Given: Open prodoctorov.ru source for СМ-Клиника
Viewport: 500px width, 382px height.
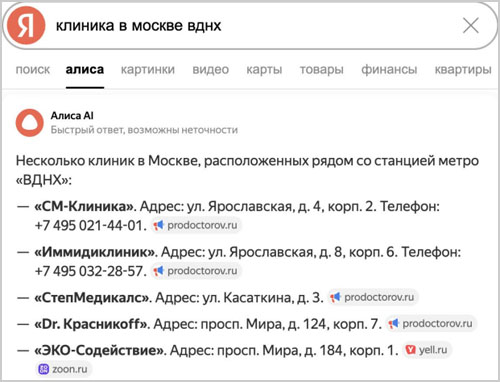Looking at the screenshot, I should point(196,225).
